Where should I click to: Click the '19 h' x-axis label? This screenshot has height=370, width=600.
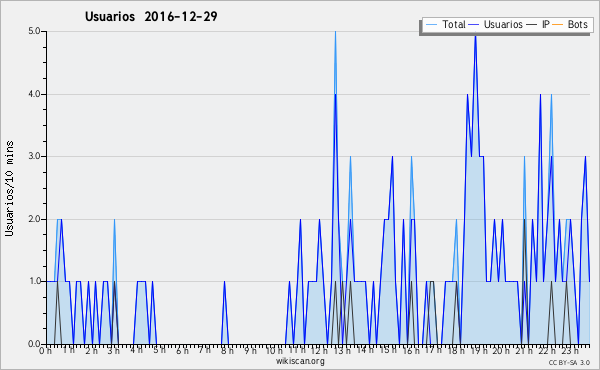pos(479,351)
